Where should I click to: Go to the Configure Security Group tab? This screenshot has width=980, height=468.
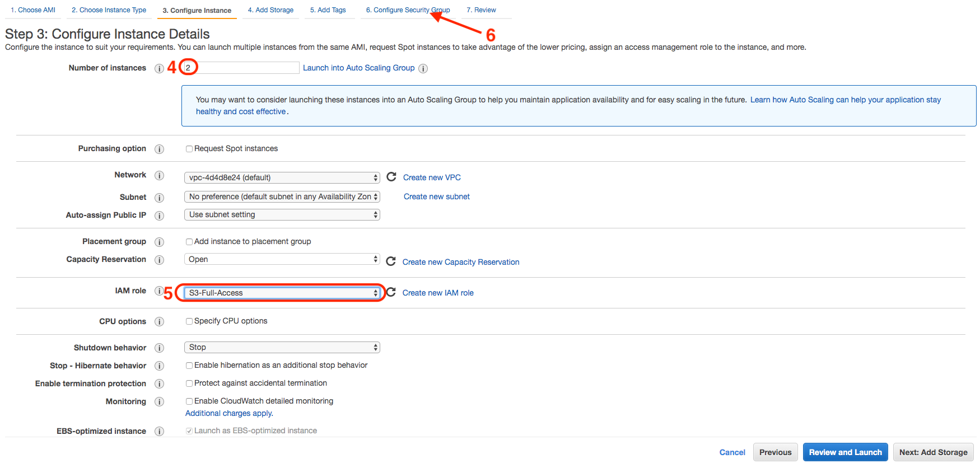[x=408, y=10]
